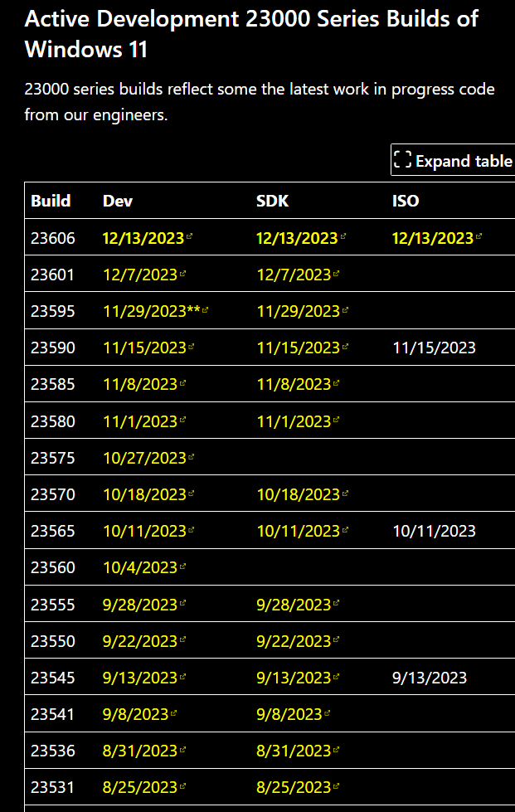Screen dimensions: 515x812
Task: Click external-link icon next to SDK 12/7/2023
Action: coord(336,275)
